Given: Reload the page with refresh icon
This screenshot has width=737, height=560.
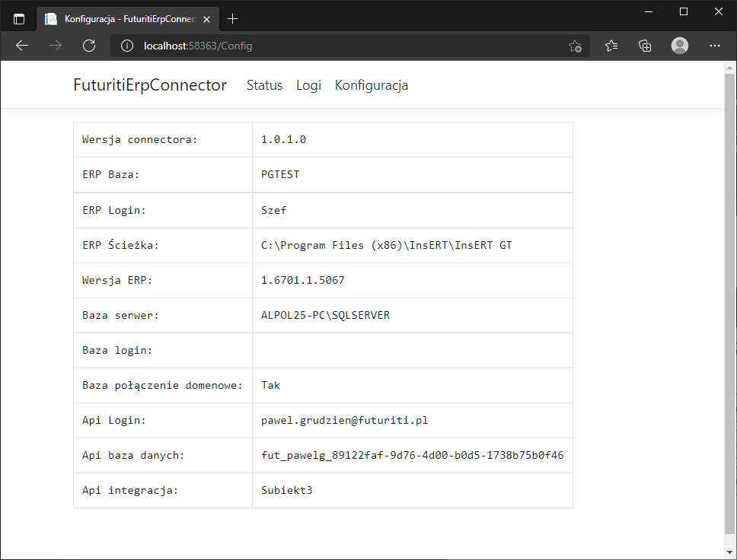Looking at the screenshot, I should pyautogui.click(x=89, y=46).
